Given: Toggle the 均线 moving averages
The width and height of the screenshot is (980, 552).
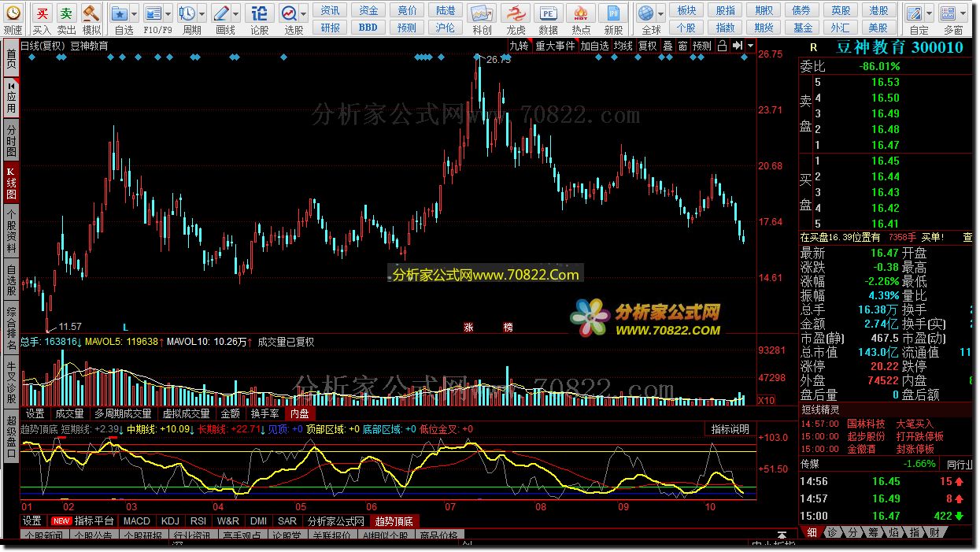Looking at the screenshot, I should (623, 46).
